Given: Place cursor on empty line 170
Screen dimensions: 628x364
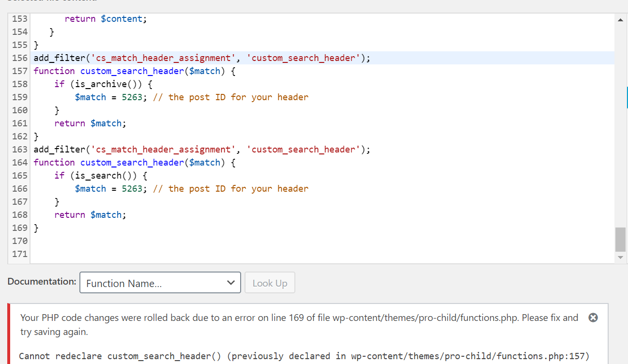Looking at the screenshot, I should tap(194, 241).
